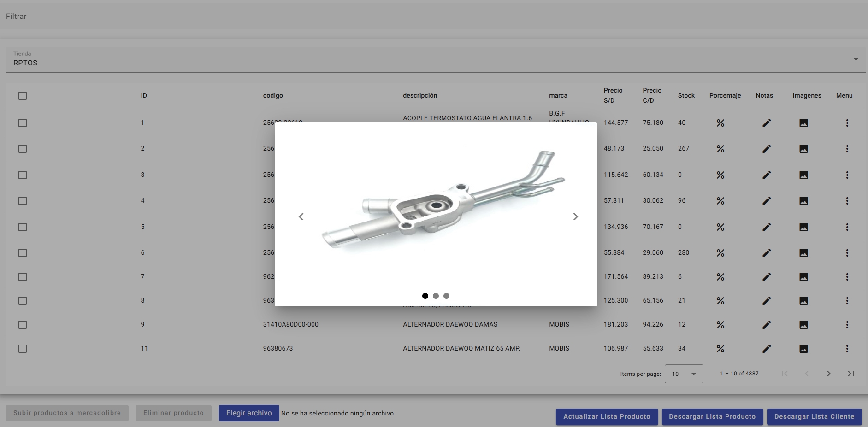Screen dimensions: 868x427
Task: Jump to last page of products
Action: 850,374
